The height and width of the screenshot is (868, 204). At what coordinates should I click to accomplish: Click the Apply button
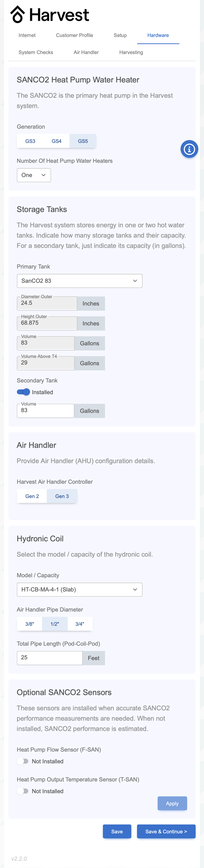[172, 803]
